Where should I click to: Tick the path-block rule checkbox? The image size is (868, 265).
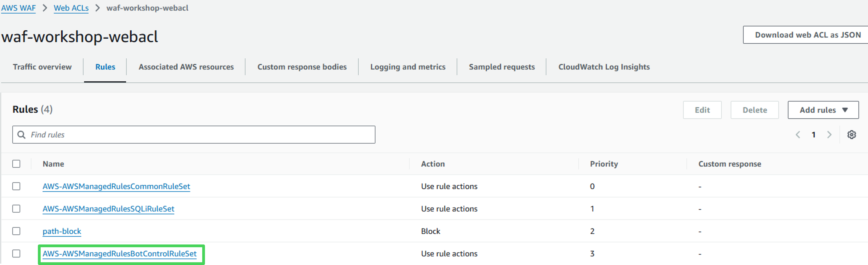(x=16, y=231)
